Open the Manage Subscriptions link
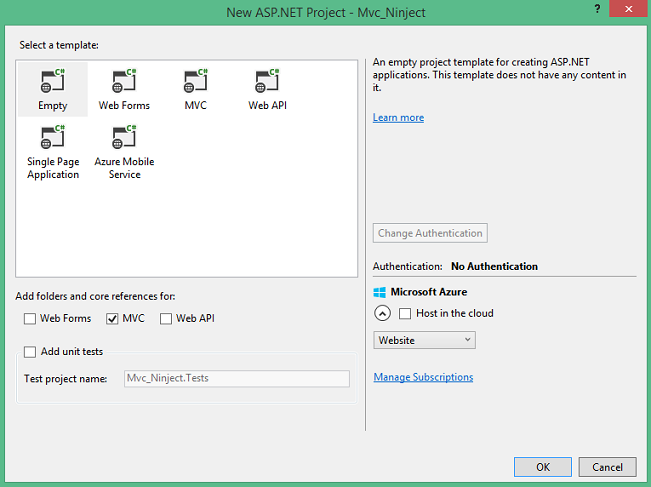Screen dimensions: 651x487 point(423,377)
